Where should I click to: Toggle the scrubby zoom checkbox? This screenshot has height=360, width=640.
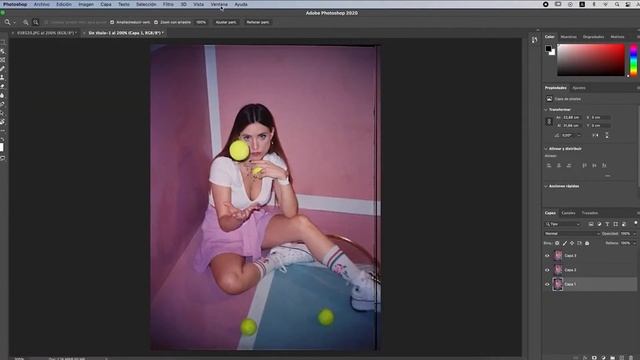coord(156,22)
